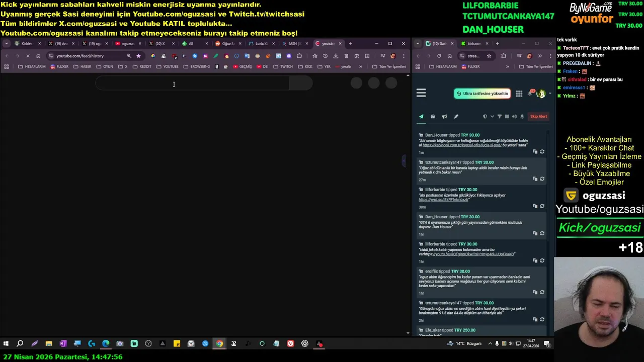Open Tüm Yer İşaretleri folder in left Chrome
This screenshot has width=644, height=362.
click(389, 66)
